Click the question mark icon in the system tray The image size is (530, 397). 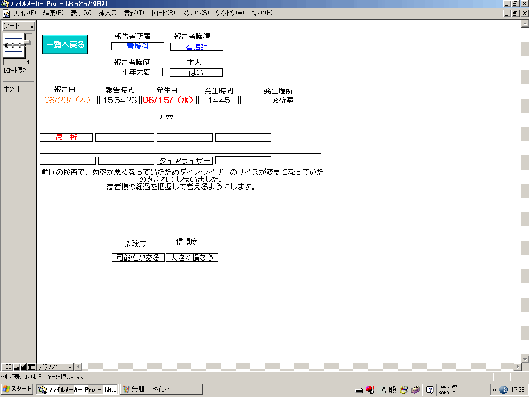430,390
